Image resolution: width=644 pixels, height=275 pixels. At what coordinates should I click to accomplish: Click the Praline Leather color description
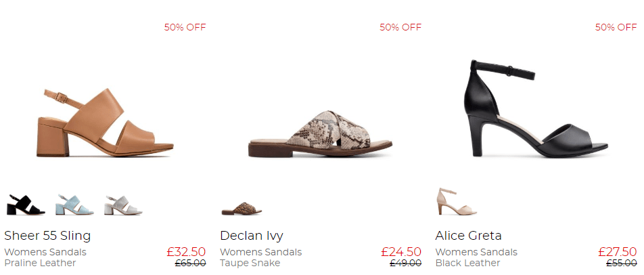pos(40,263)
